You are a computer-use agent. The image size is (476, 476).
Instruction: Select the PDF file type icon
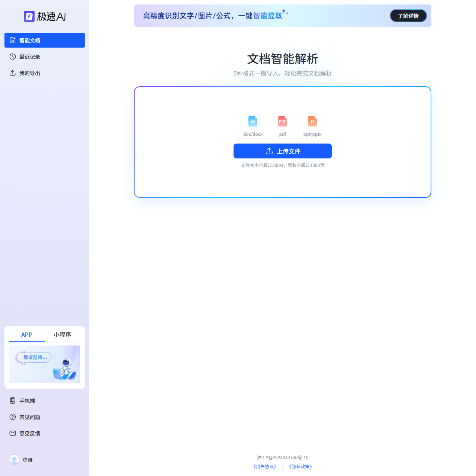(283, 121)
